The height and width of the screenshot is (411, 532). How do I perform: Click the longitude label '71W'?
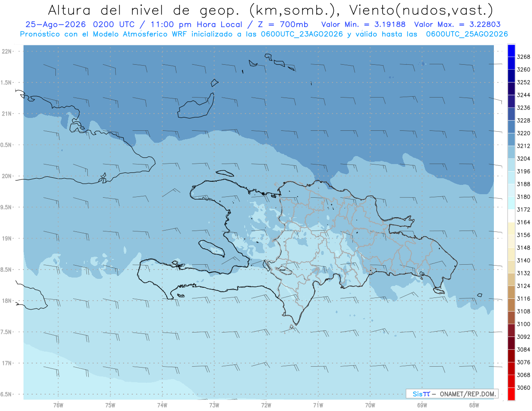coord(318,405)
